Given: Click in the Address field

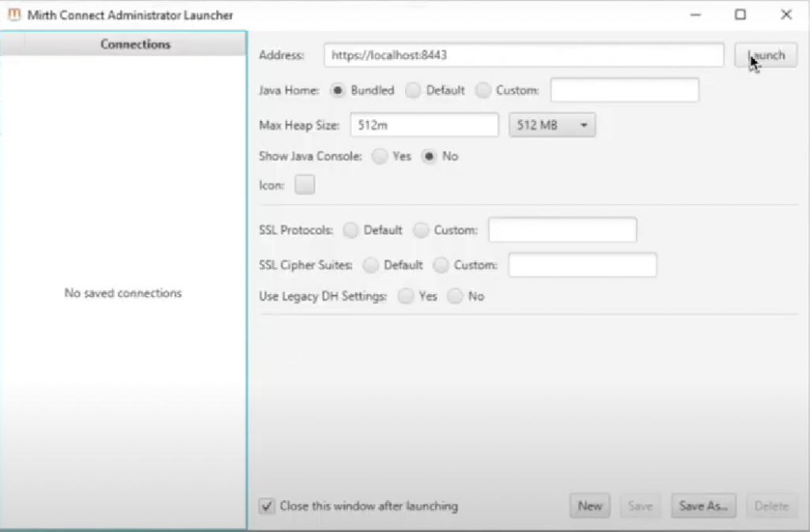Looking at the screenshot, I should pos(524,55).
